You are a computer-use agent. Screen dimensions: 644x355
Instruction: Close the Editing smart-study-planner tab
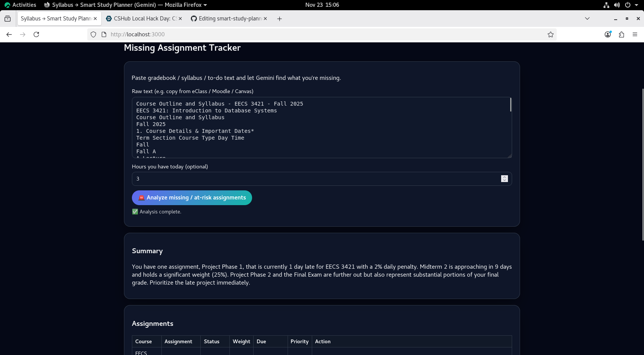[x=265, y=19]
